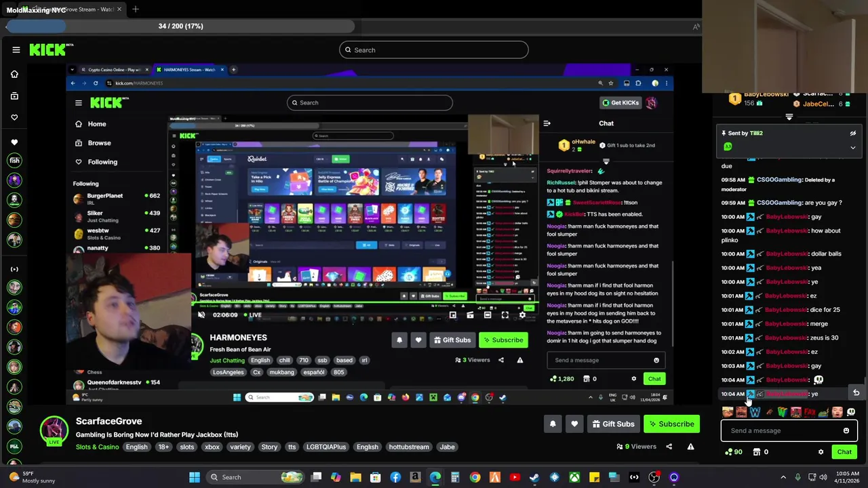Select the '18+' stream tag
Screen dimensions: 868x488
(x=163, y=447)
